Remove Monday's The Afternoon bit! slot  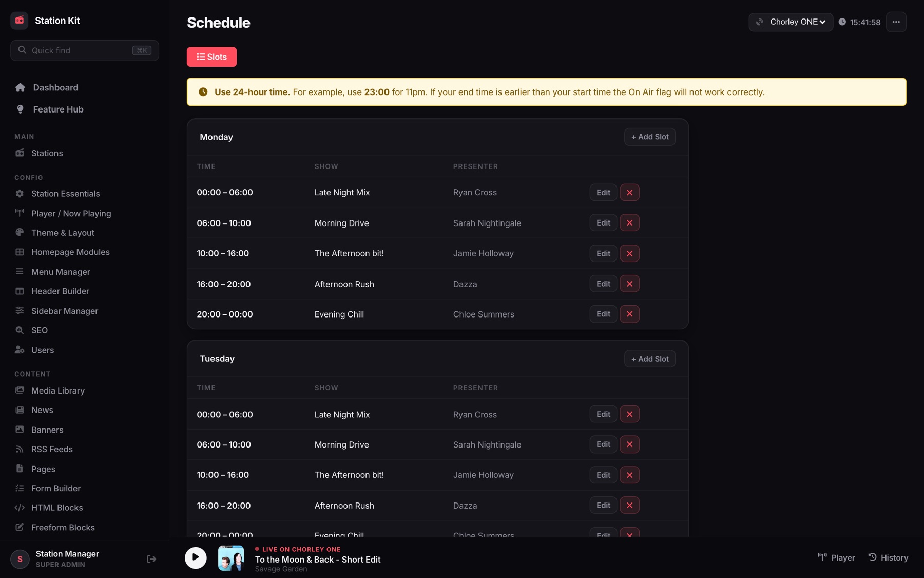coord(629,253)
